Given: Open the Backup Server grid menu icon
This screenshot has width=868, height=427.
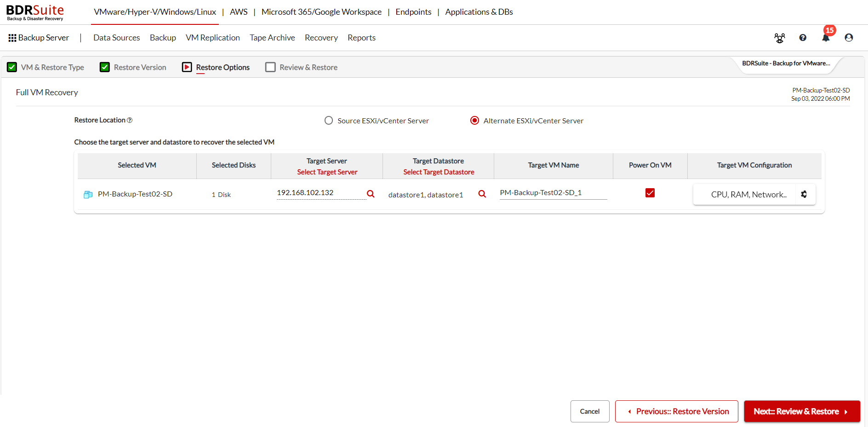Looking at the screenshot, I should [12, 38].
